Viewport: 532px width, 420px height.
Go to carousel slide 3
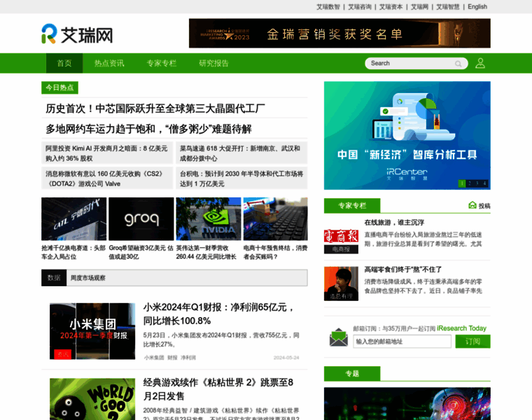click(477, 183)
